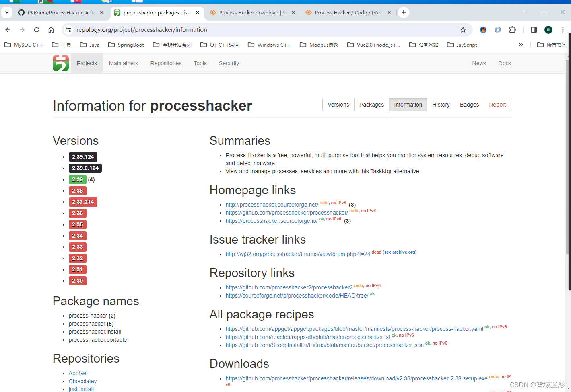
Task: Click the Repology logo icon
Action: (60, 63)
